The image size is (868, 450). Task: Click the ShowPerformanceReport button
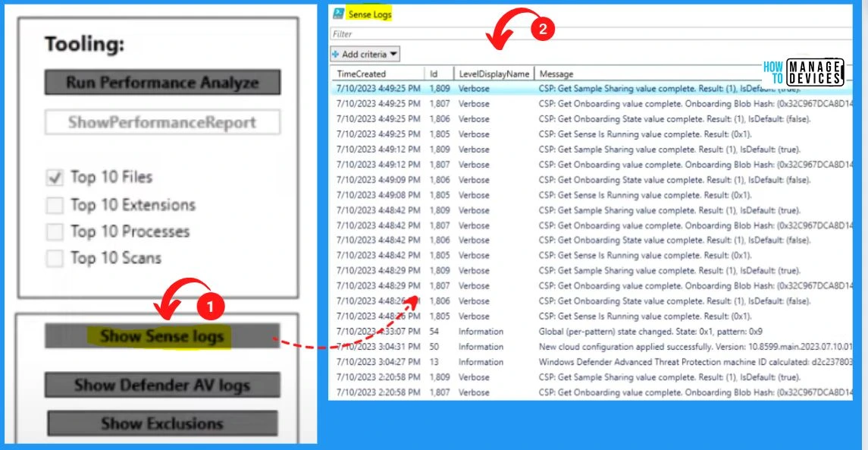pos(162,122)
